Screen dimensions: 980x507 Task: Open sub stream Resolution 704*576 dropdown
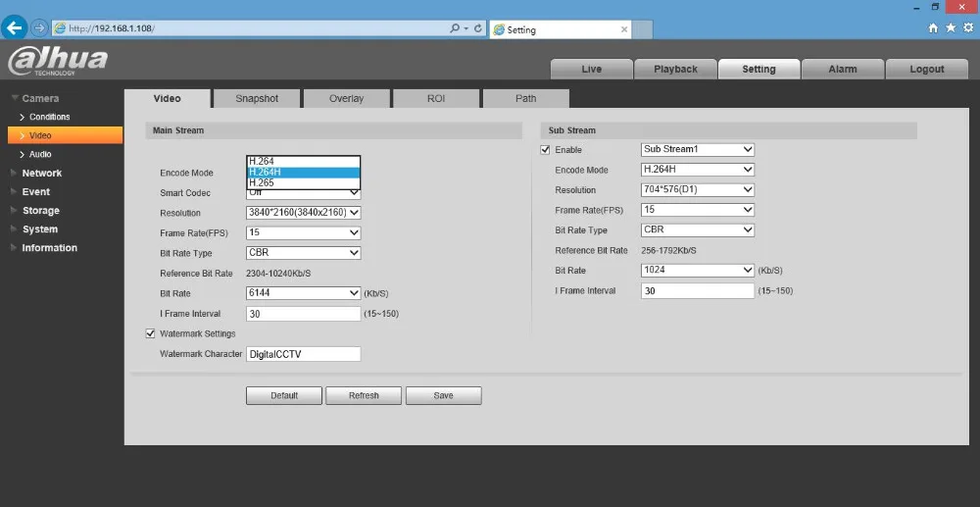coord(698,189)
